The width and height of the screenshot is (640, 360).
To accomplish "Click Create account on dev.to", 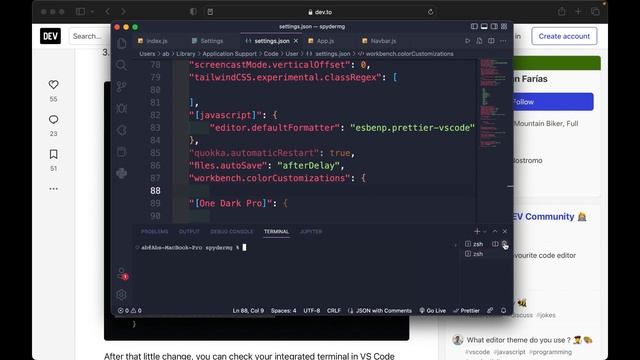I will (x=564, y=36).
